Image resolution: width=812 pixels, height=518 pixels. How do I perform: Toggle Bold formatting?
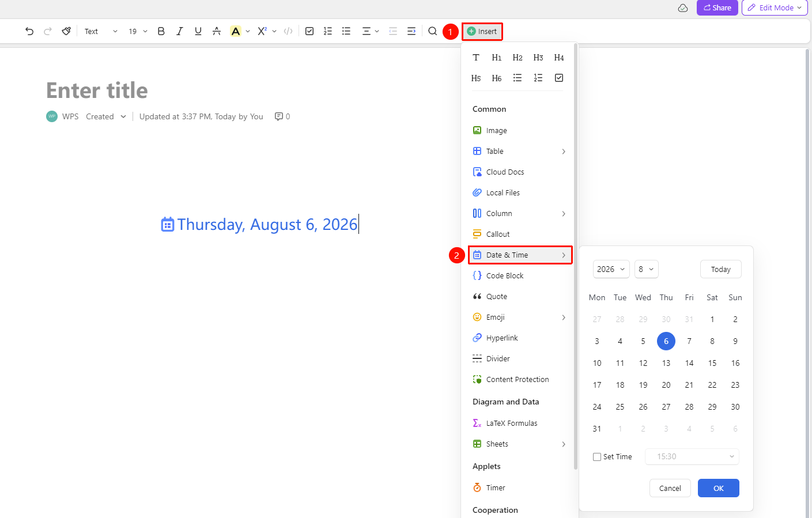pos(161,31)
